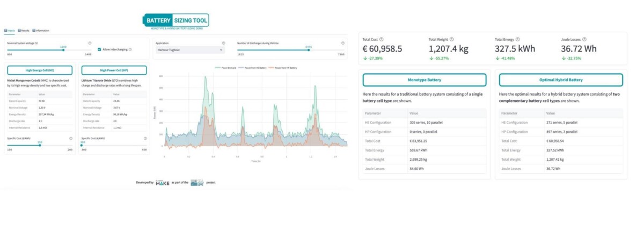Click help icon for Number of discharges
The width and height of the screenshot is (644, 230).
[342, 42]
